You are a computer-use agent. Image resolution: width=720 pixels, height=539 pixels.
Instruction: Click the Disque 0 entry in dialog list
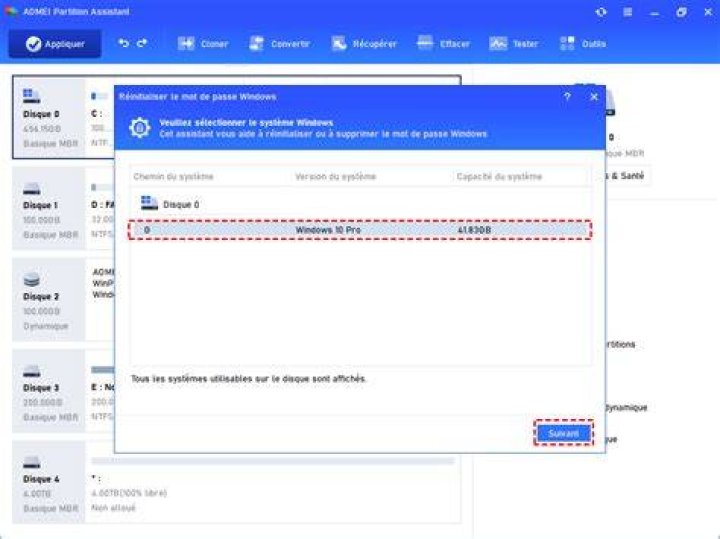click(x=169, y=203)
